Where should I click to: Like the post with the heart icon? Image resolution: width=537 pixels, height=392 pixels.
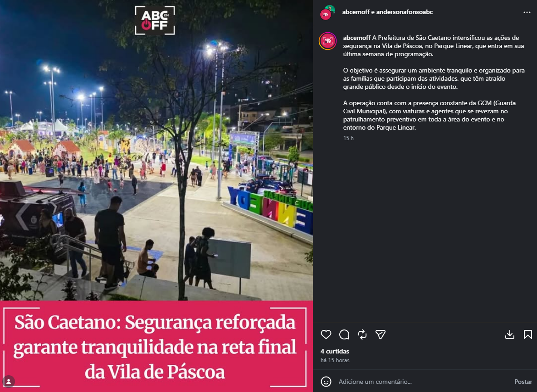pyautogui.click(x=326, y=334)
